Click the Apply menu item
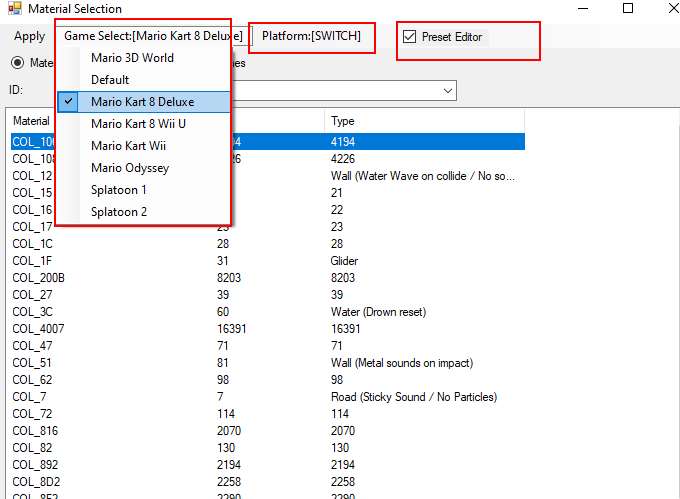 click(29, 36)
